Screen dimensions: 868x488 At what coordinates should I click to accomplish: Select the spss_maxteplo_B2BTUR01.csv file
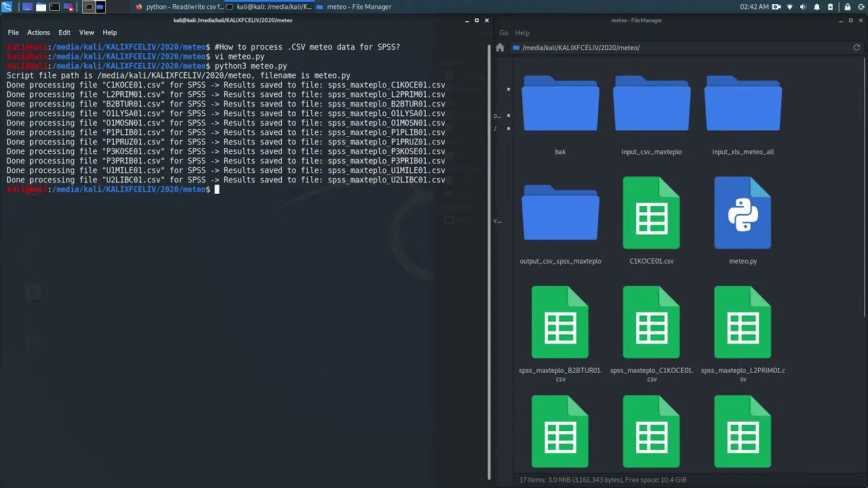coord(560,334)
